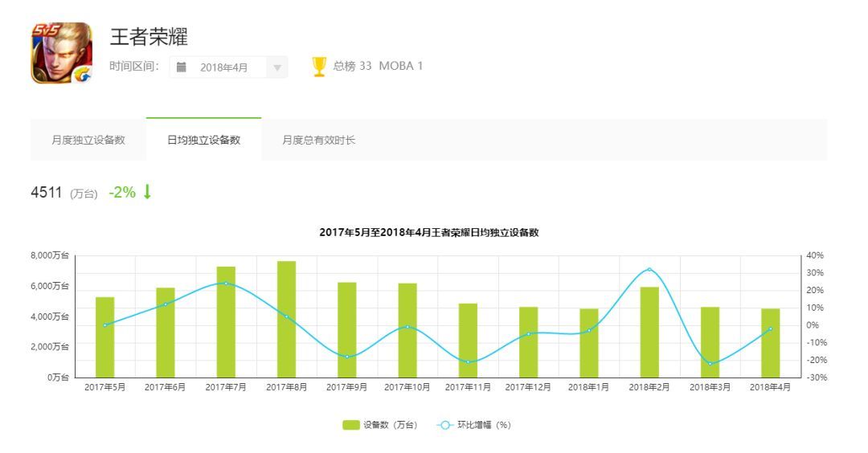Image resolution: width=868 pixels, height=453 pixels.
Task: Click the 2017年6月 bar in chart
Action: [x=166, y=333]
